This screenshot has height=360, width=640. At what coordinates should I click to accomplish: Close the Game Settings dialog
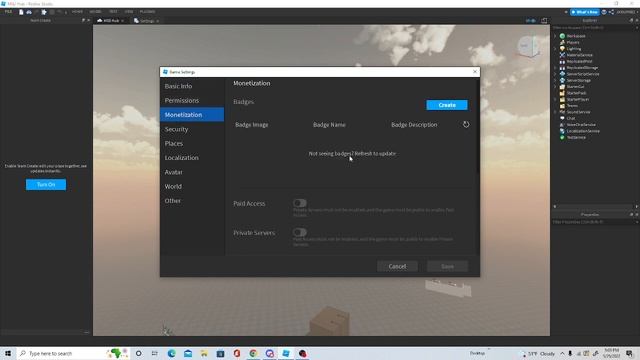(x=475, y=72)
